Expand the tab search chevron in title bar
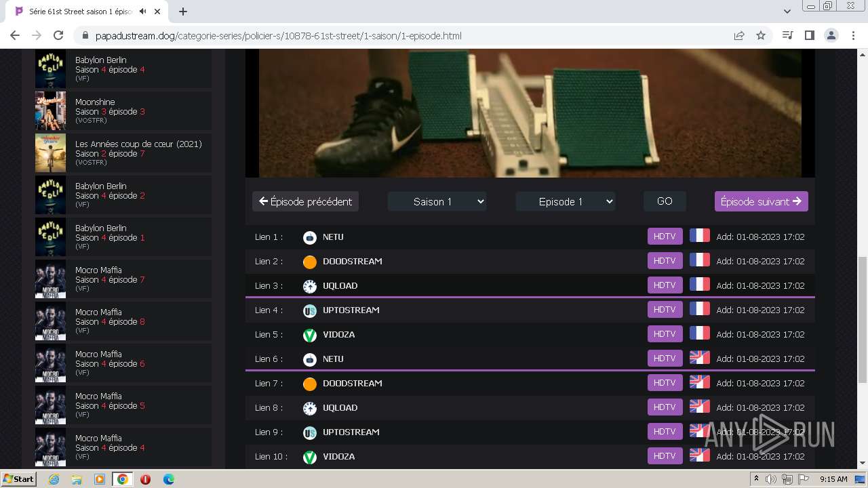Screen dimensions: 868x488 tap(787, 12)
